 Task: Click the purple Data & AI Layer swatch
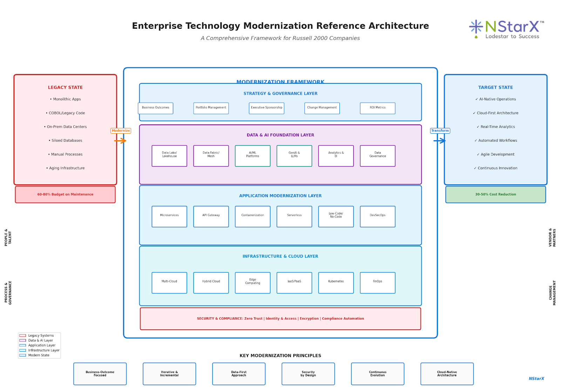pyautogui.click(x=22, y=340)
